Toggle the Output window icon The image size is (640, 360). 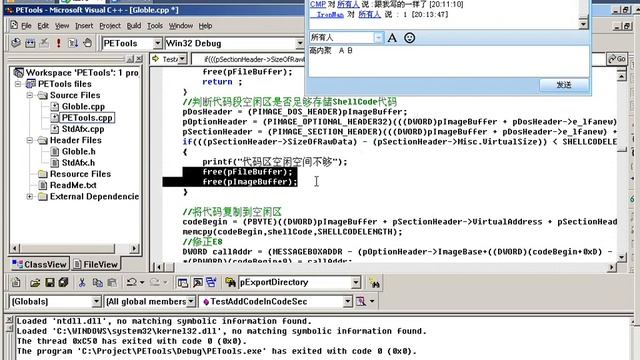coord(198,282)
